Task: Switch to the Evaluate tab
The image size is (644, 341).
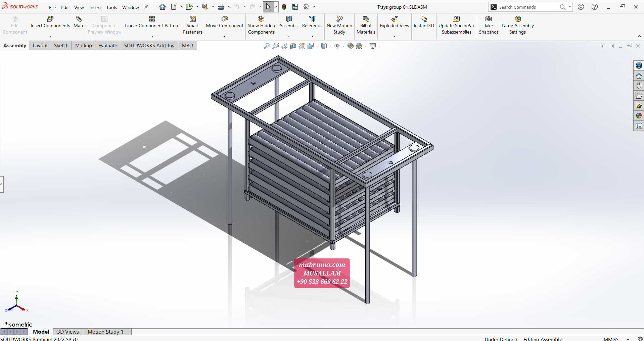Action: tap(108, 46)
